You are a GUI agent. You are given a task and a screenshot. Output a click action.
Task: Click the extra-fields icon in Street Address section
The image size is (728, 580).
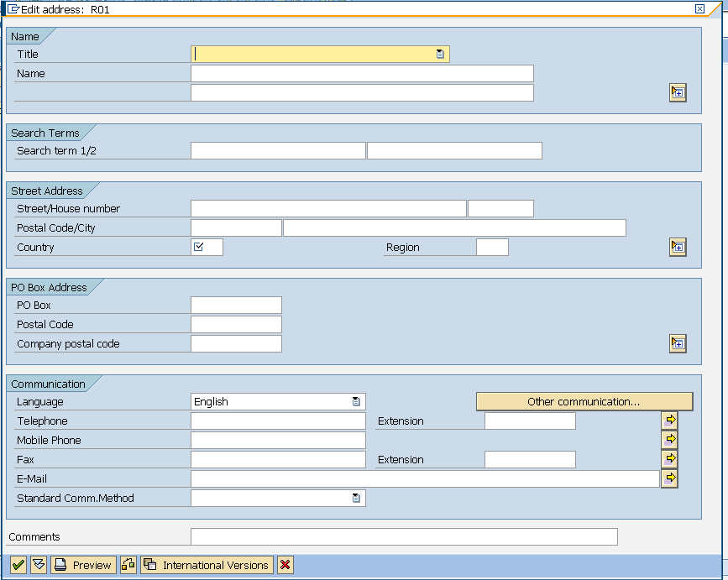677,247
